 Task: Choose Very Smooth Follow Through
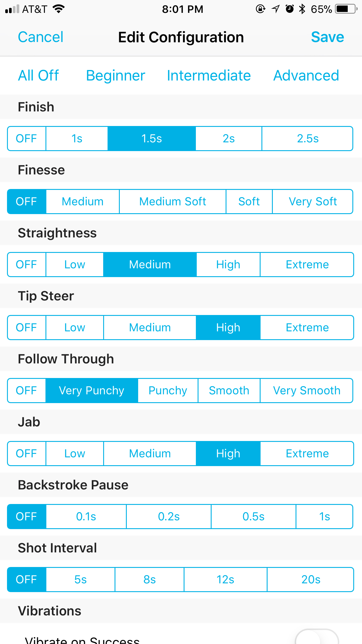click(x=307, y=391)
